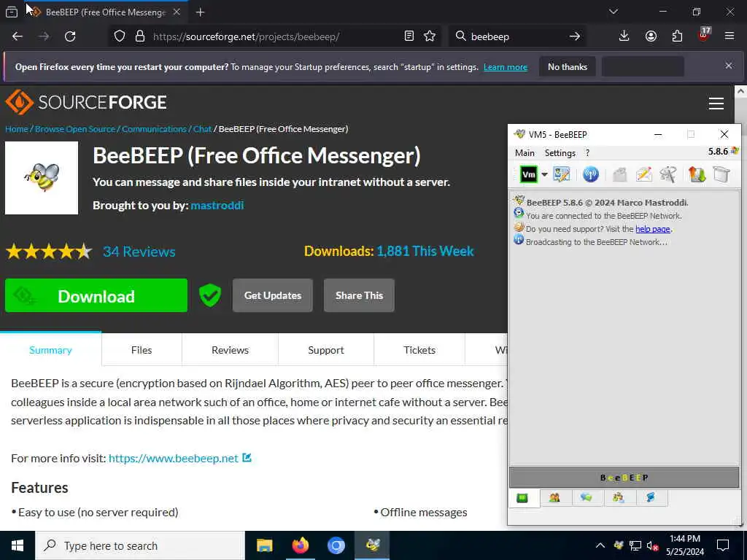747x560 pixels.
Task: Click the BeeBEEP bee project logo thumbnail
Action: click(x=42, y=178)
